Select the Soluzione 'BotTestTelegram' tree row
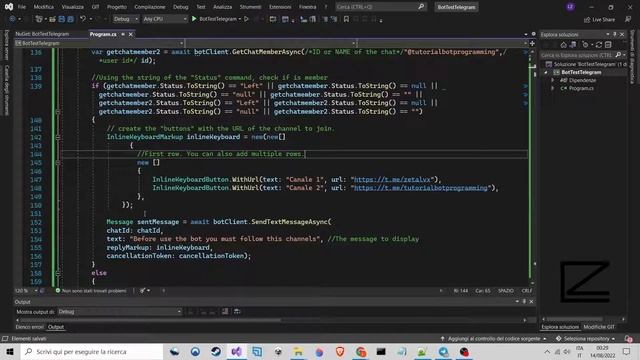The image size is (640, 360). click(585, 64)
